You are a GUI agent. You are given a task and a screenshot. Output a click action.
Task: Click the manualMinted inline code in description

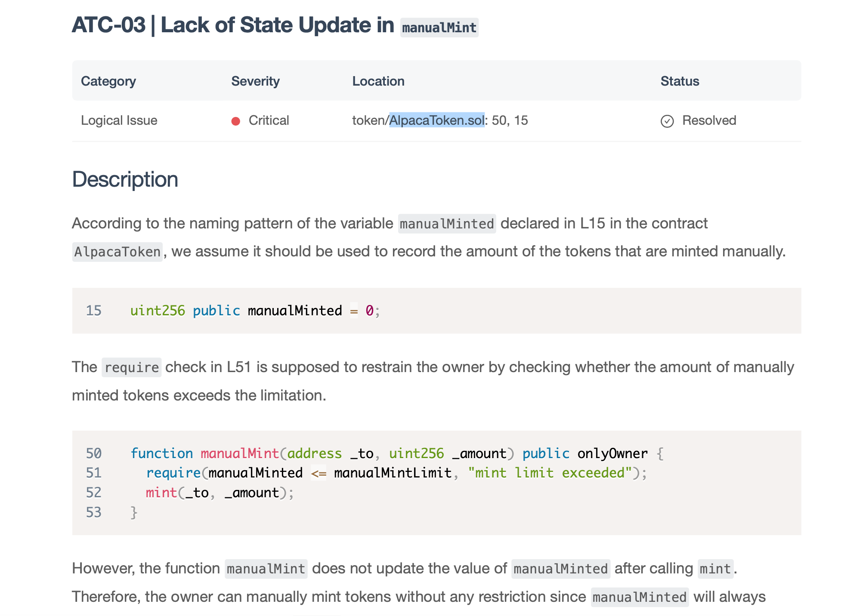(x=447, y=224)
